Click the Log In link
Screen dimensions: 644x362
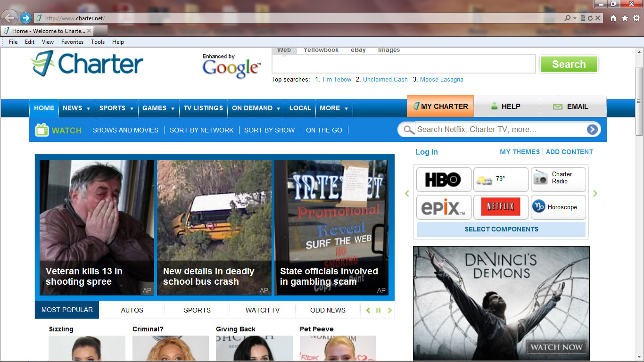[x=427, y=152]
